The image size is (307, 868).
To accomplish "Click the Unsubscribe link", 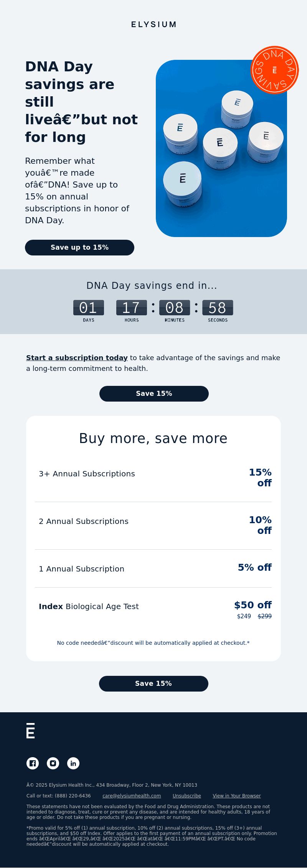I will click(x=187, y=796).
